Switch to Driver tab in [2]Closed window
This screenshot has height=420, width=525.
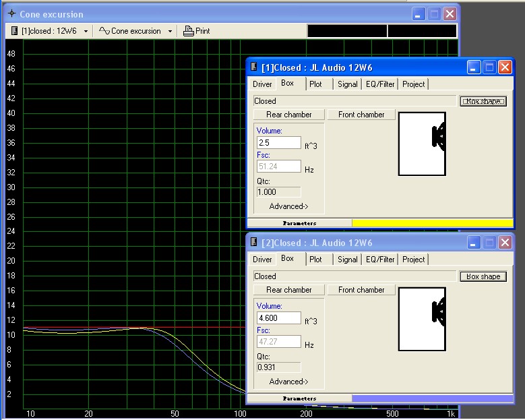(262, 260)
